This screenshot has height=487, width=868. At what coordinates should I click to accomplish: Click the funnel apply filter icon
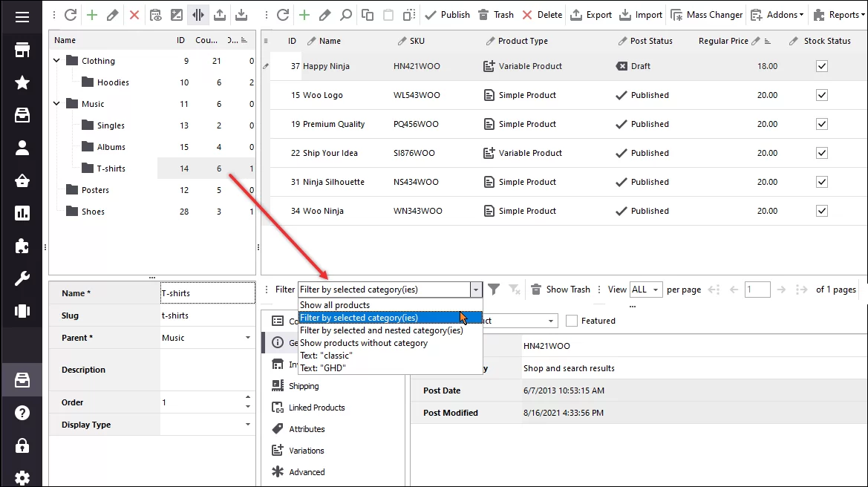pos(494,290)
